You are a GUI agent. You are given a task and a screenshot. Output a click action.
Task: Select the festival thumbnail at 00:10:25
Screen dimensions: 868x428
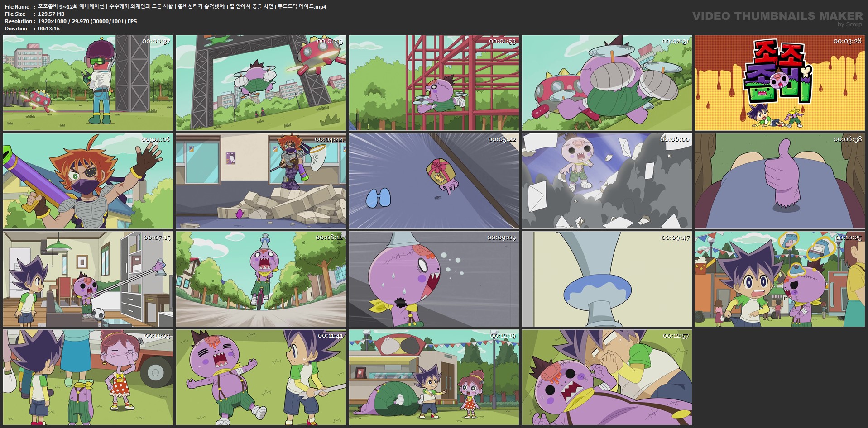(x=780, y=279)
